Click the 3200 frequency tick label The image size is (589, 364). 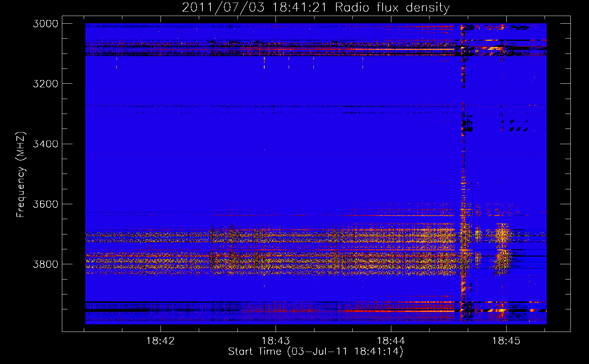click(46, 84)
